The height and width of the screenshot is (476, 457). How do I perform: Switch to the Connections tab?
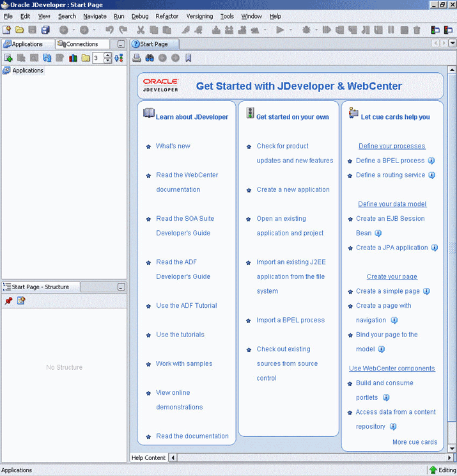pos(82,44)
